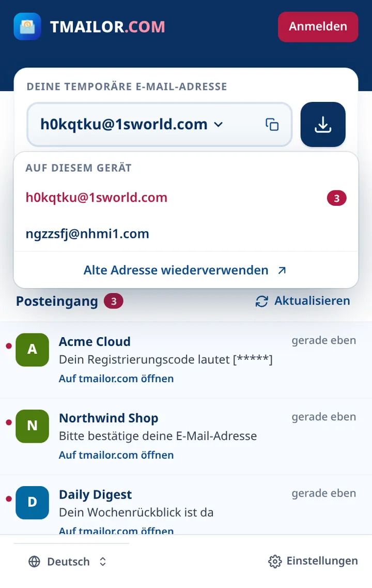Click the Acme Cloud unread dot
Viewport: 372px width, 588px height.
9,346
